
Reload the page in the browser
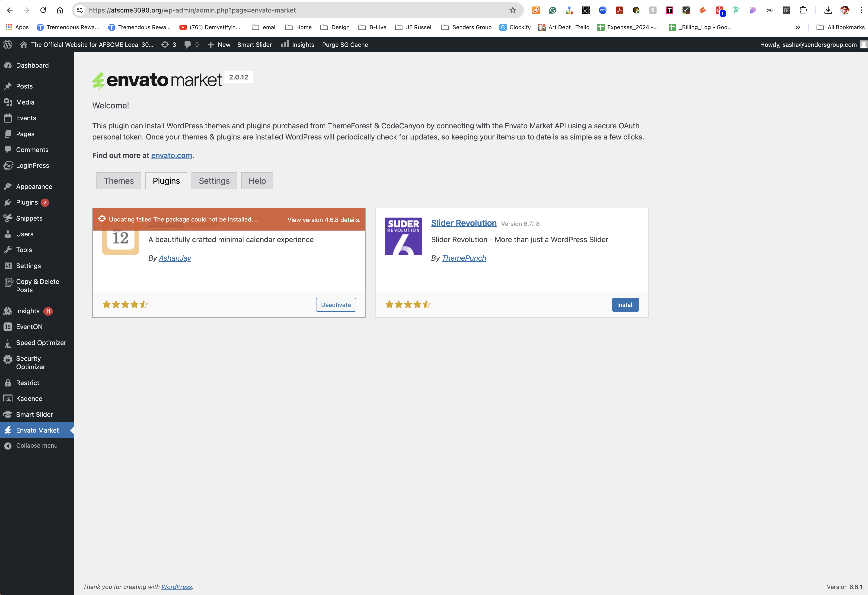click(x=43, y=10)
